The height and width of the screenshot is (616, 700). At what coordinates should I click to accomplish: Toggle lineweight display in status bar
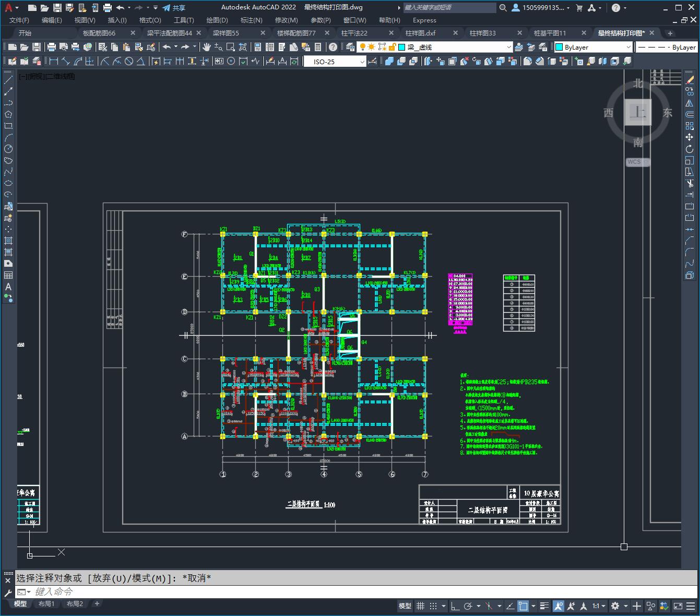coord(544,606)
